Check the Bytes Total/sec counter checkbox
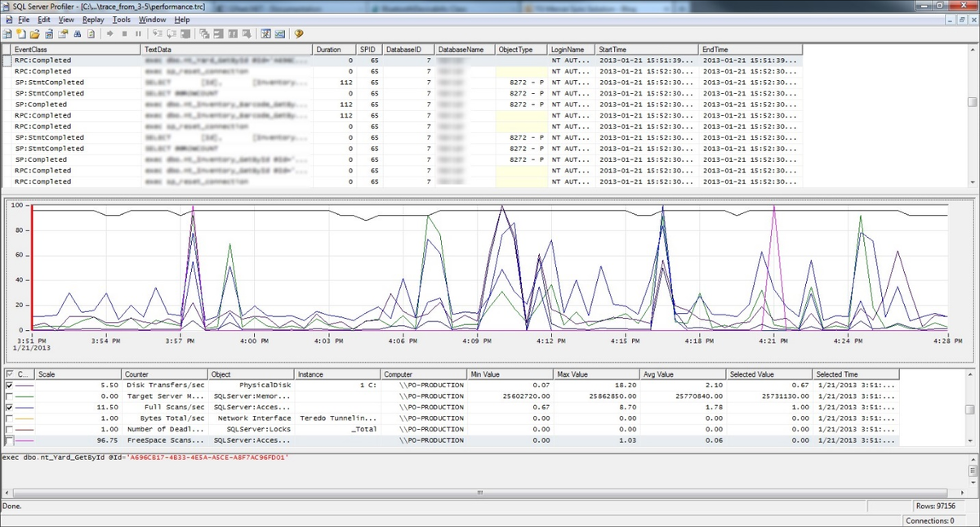The width and height of the screenshot is (980, 527). 10,418
